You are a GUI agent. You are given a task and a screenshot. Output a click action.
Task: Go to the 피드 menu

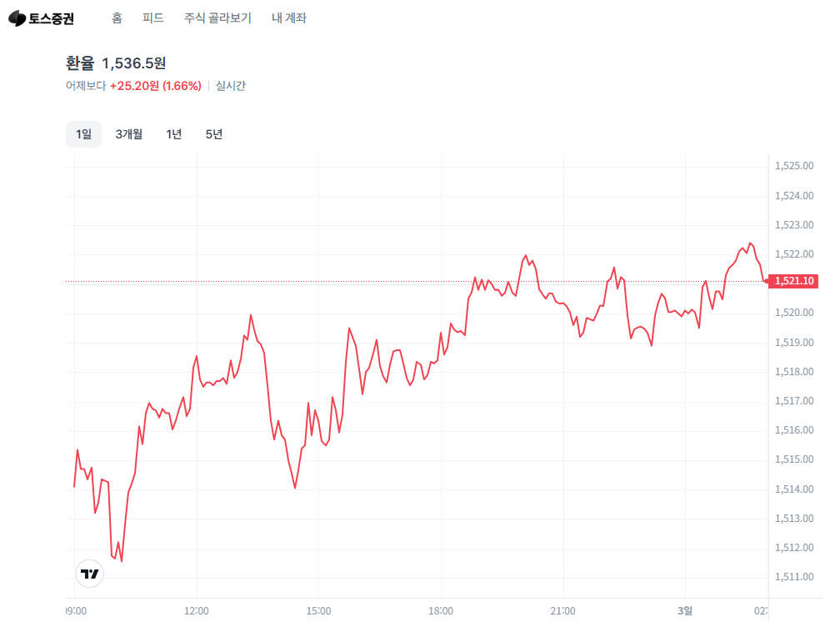tap(152, 18)
